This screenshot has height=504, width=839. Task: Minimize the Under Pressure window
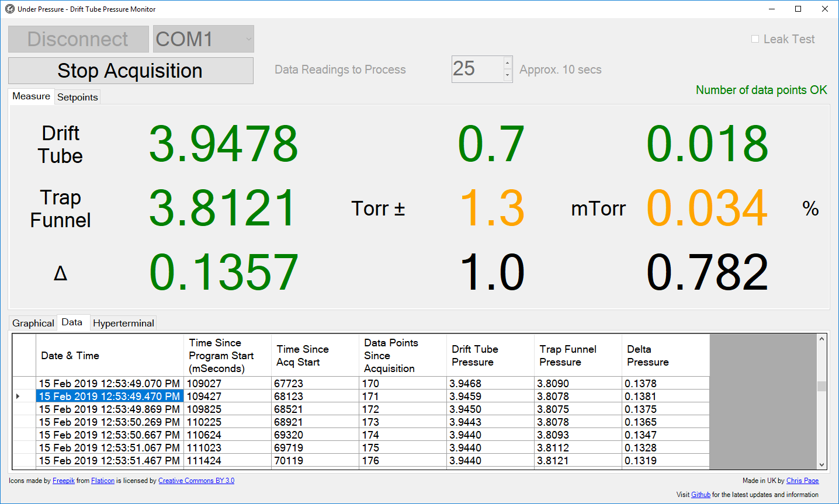point(771,9)
